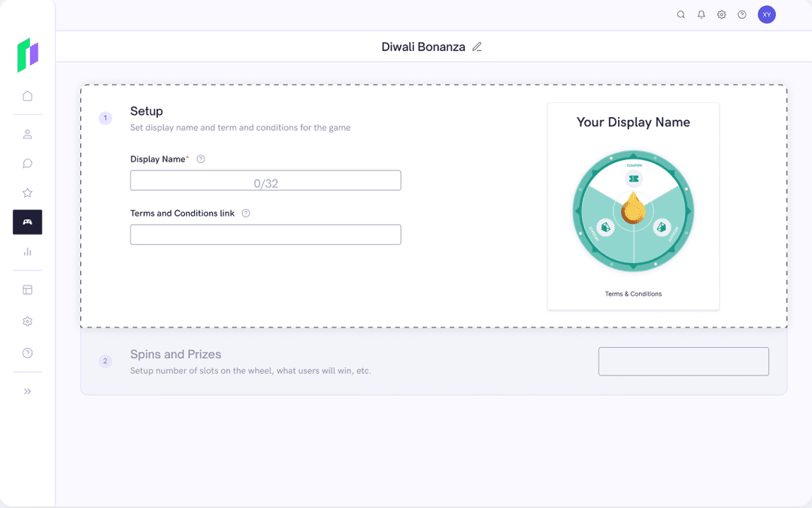Viewport: 812px width, 508px height.
Task: Edit the Diwali Bonanza title pencil
Action: (x=477, y=47)
